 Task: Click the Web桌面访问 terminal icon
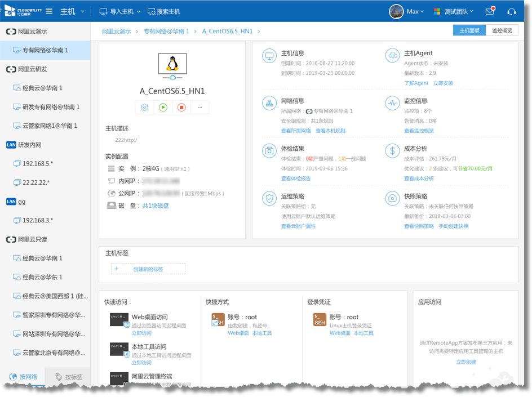click(x=119, y=320)
